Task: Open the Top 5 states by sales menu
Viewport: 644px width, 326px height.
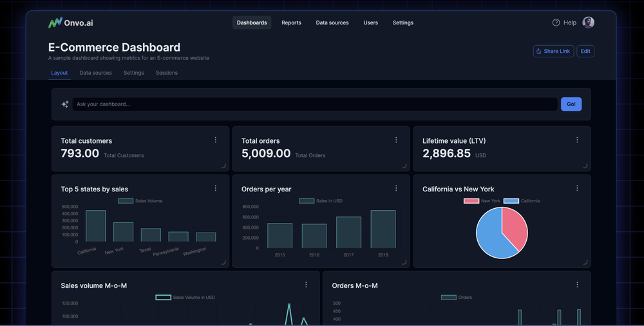Action: pos(215,188)
